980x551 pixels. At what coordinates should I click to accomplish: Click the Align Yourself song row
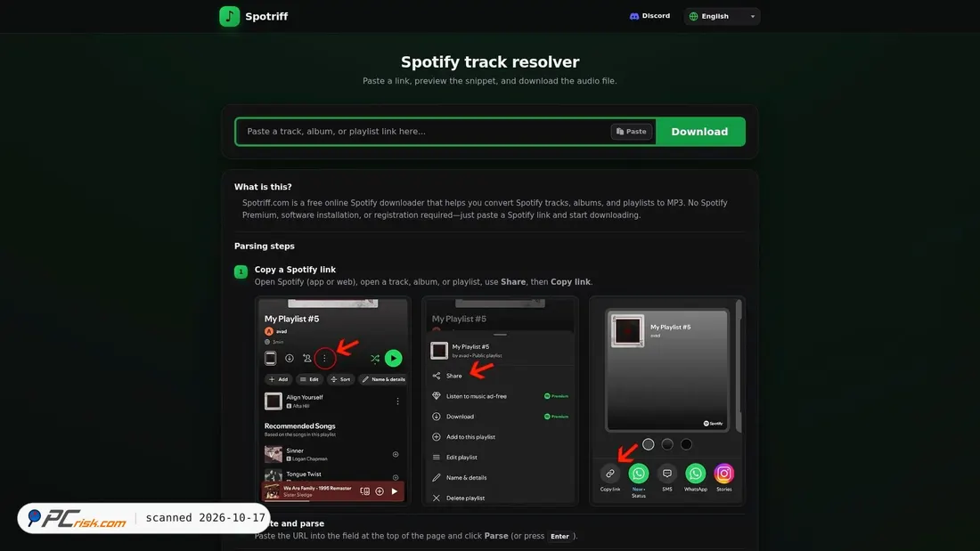pyautogui.click(x=332, y=401)
